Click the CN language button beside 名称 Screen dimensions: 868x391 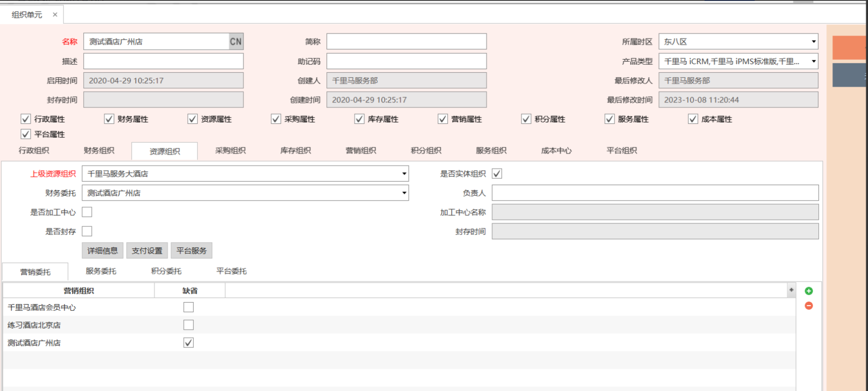coord(236,42)
